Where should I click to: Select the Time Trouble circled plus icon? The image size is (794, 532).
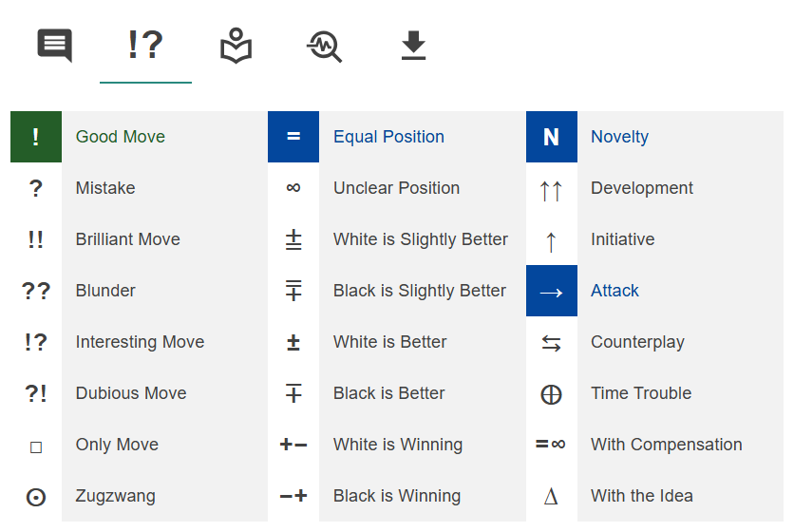(551, 394)
